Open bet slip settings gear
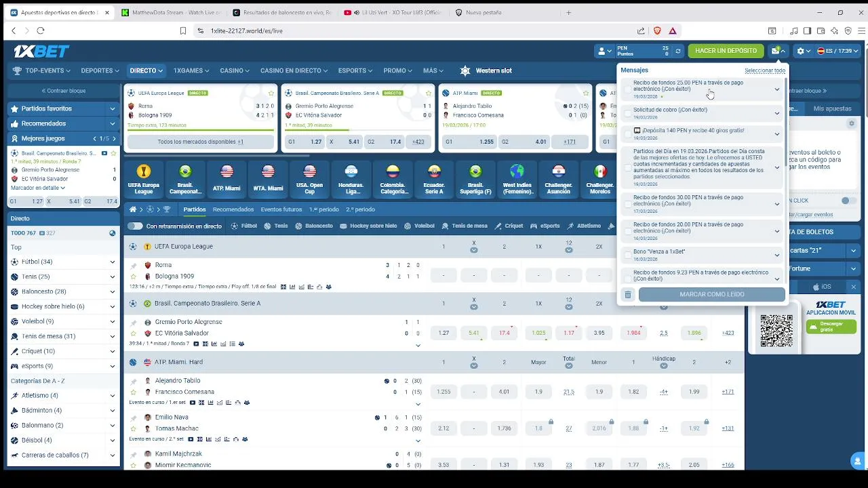Screen dimensions: 868x488 pos(852,123)
